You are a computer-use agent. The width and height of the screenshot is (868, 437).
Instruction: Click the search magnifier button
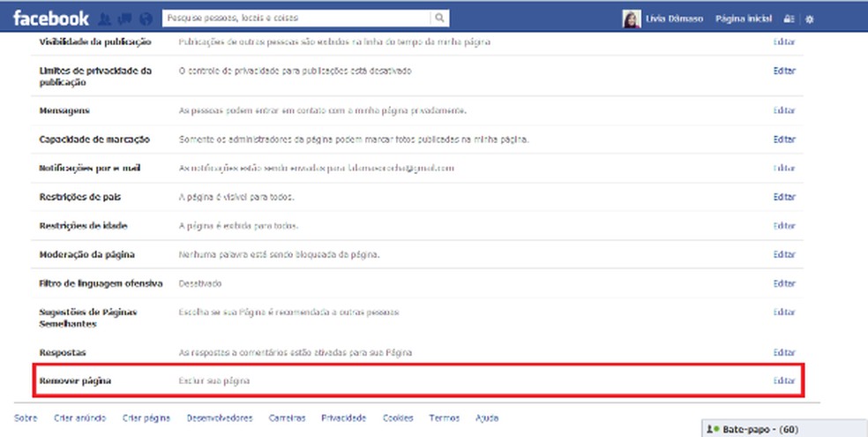(x=439, y=19)
